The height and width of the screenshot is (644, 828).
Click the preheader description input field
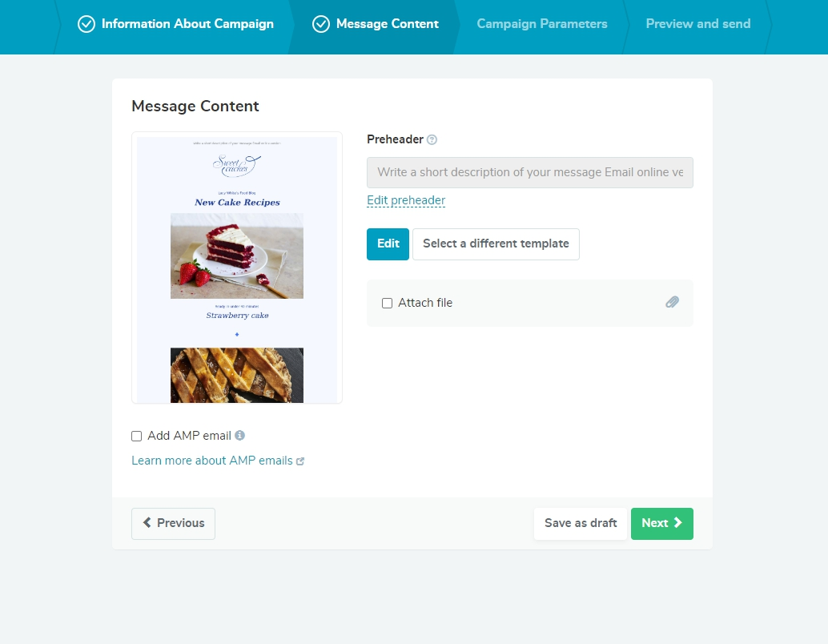(x=529, y=172)
